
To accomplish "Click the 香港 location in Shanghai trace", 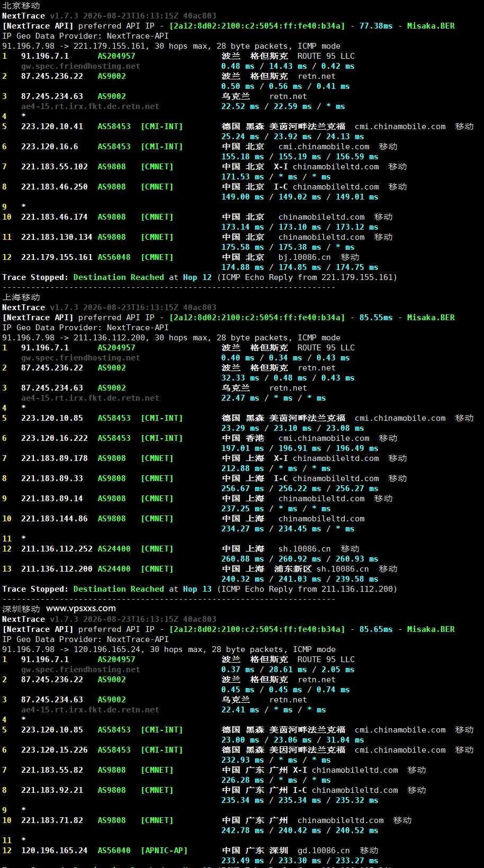I will click(255, 438).
